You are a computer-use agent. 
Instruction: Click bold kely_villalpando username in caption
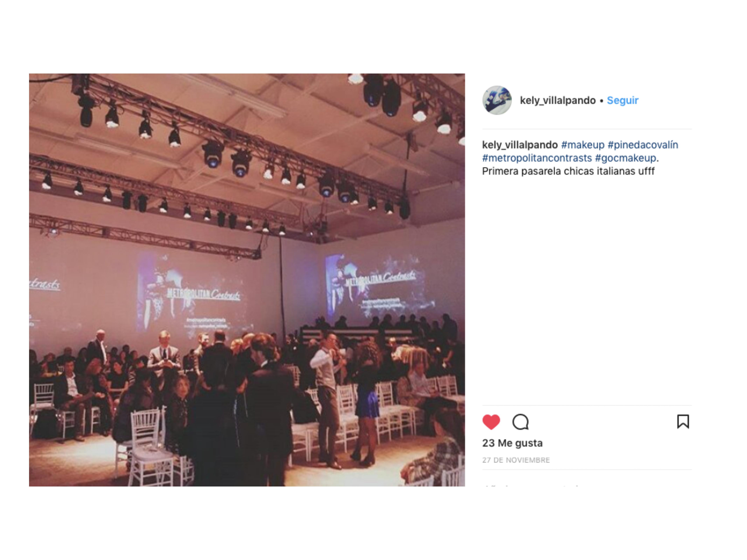click(520, 145)
